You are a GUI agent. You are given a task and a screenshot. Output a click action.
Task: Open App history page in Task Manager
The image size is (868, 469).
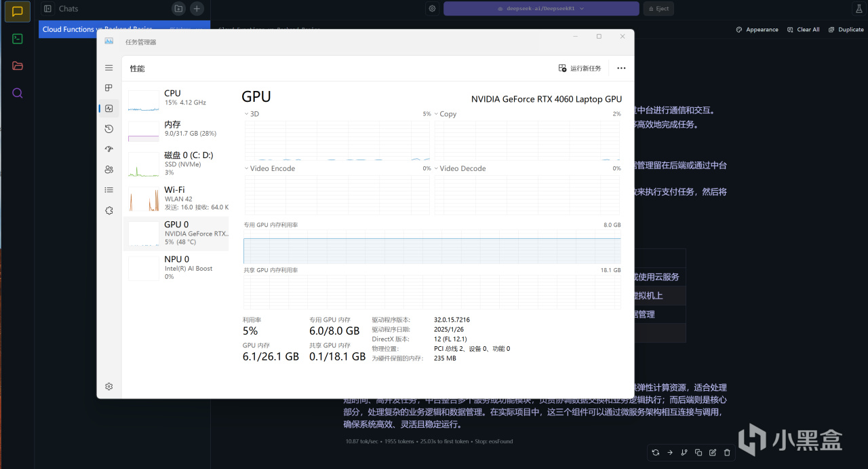(108, 129)
